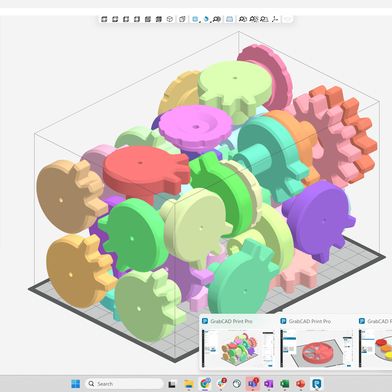
Task: Choose the magnifier zoom tool in view toolbar
Action: (217, 19)
